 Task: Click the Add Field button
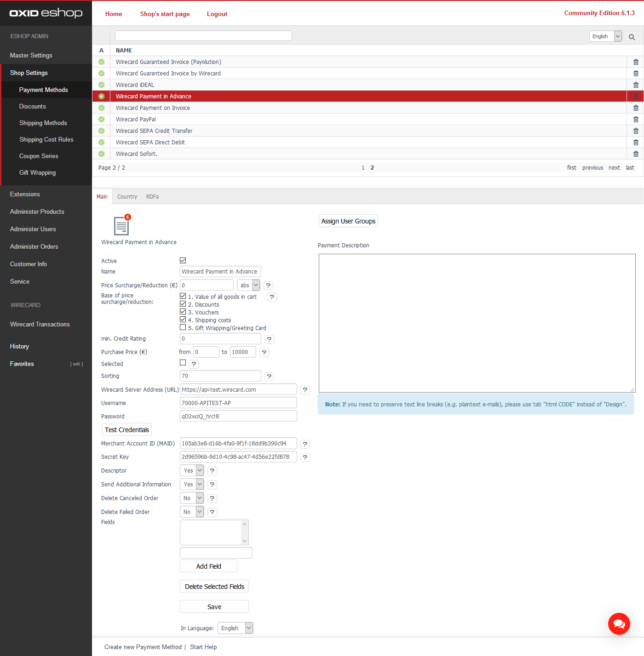(x=208, y=566)
